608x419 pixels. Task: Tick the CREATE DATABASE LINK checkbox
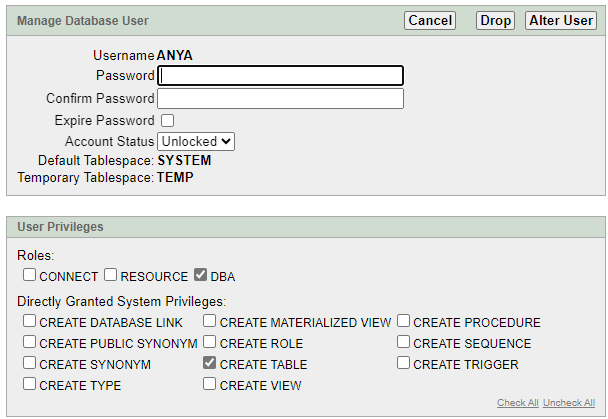pos(30,322)
